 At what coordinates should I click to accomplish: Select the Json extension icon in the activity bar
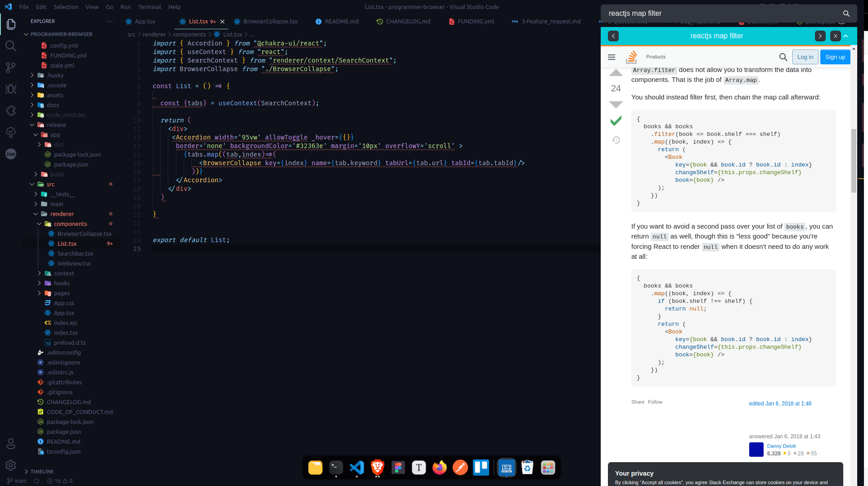pyautogui.click(x=10, y=154)
